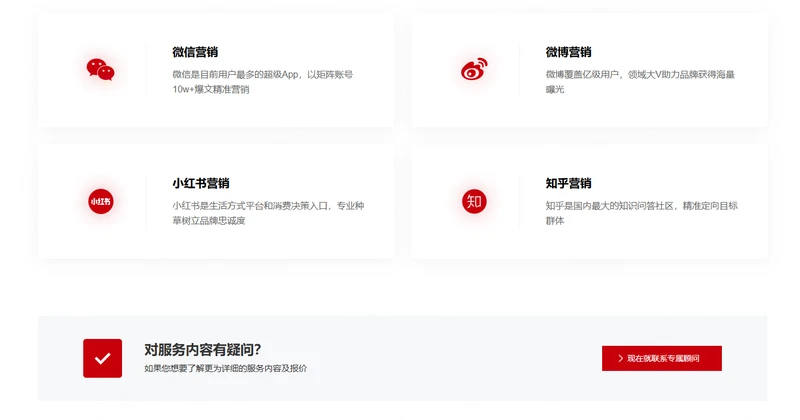Screen dimensions: 800x420
Task: Select the 小红书是生活方式平台 description text
Action: 268,213
